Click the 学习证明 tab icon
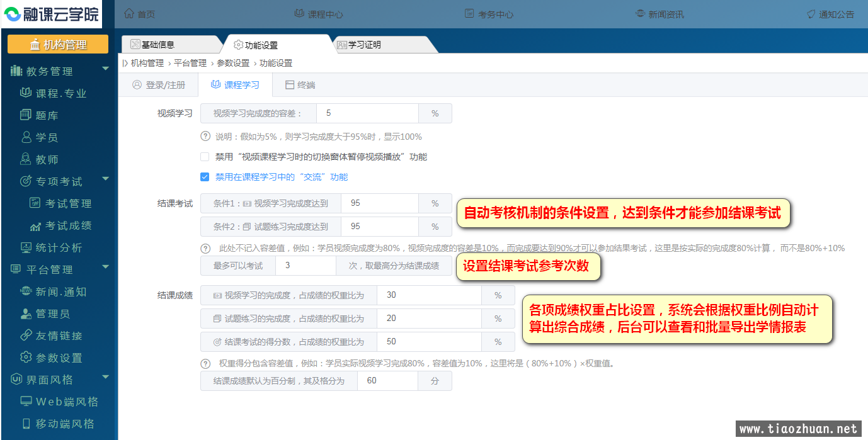This screenshot has height=440, width=868. pyautogui.click(x=342, y=45)
